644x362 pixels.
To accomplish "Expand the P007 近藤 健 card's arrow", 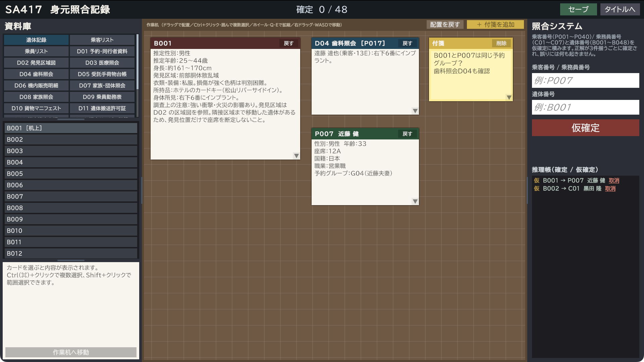I will pos(415,201).
